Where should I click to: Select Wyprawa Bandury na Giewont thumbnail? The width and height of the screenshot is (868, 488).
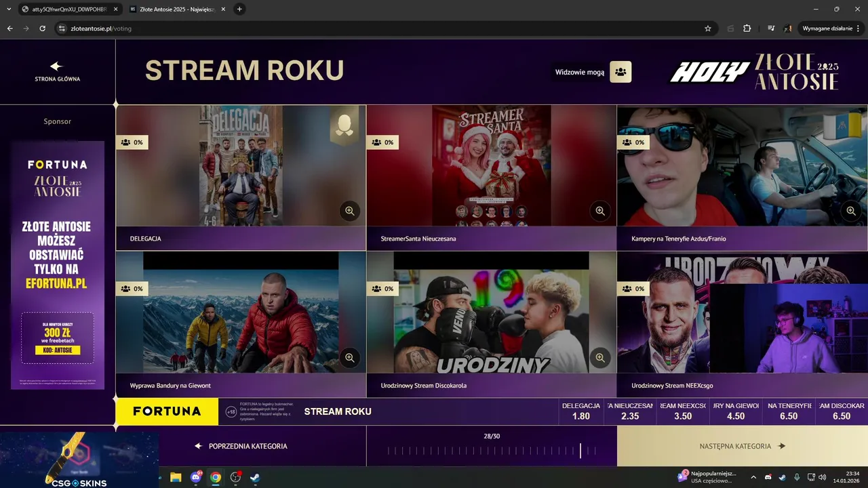[x=241, y=312]
